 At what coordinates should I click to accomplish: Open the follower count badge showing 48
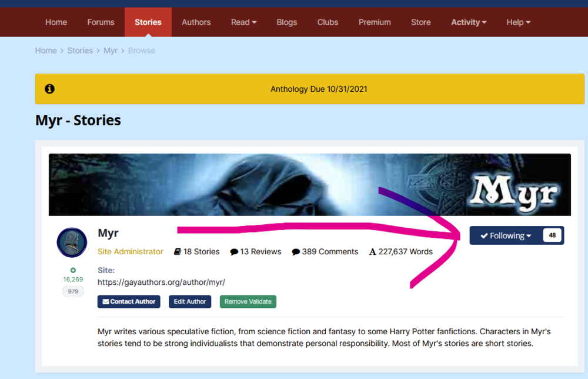(552, 235)
